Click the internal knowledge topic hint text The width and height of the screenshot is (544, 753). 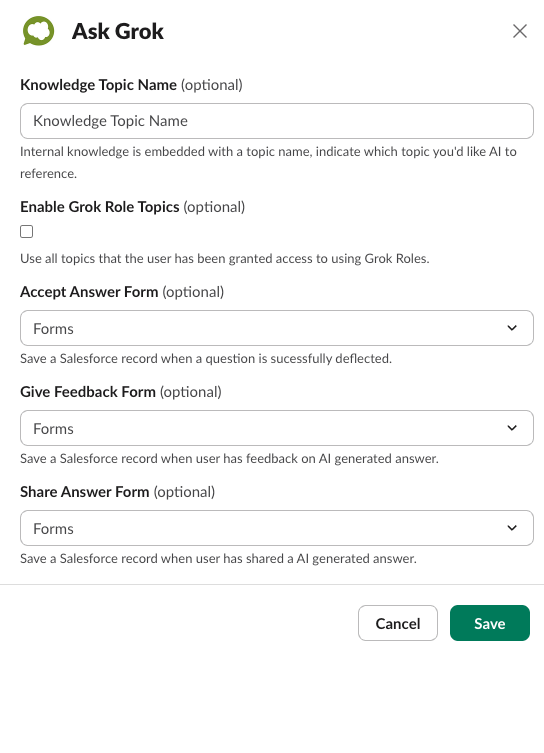268,162
